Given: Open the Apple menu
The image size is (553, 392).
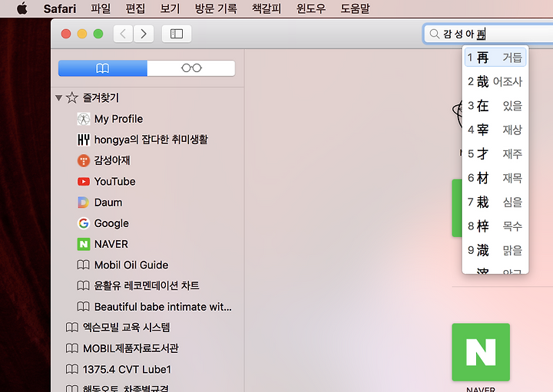Looking at the screenshot, I should (22, 8).
